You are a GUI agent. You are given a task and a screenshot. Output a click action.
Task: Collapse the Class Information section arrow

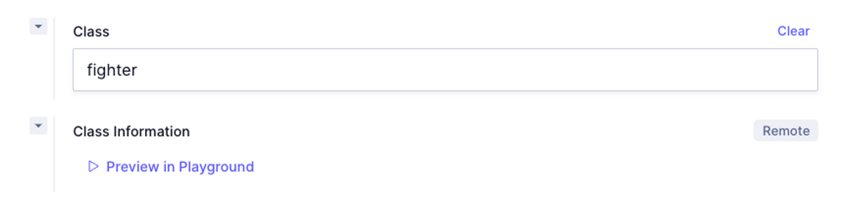pos(38,125)
